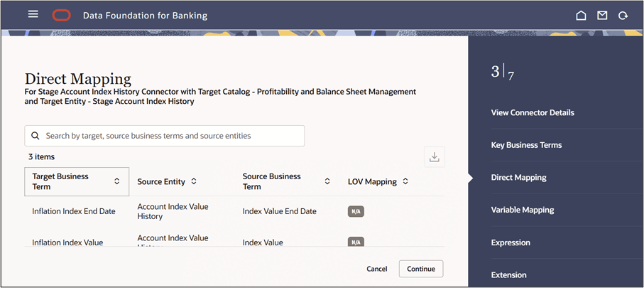
Task: Sort by Target Business Term column
Action: pyautogui.click(x=116, y=181)
